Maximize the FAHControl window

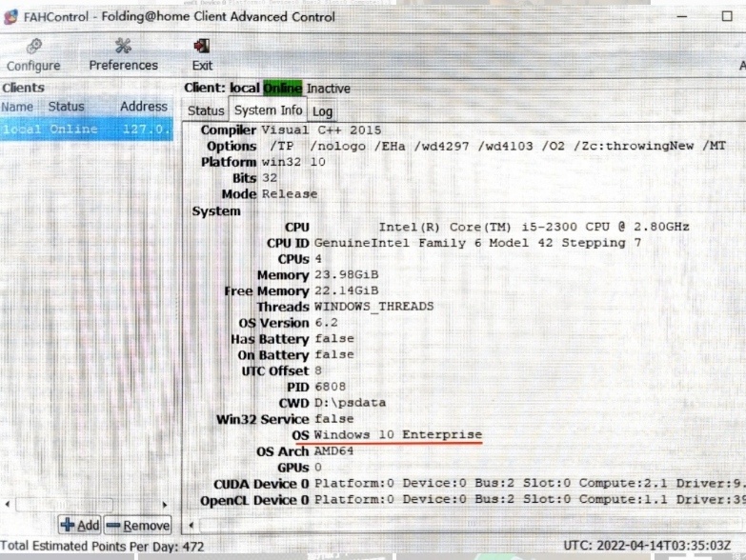[727, 16]
